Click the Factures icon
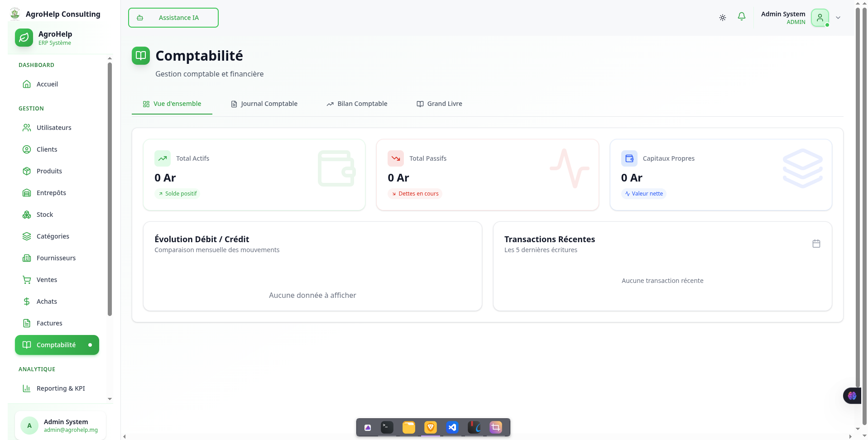Image resolution: width=868 pixels, height=440 pixels. (27, 323)
